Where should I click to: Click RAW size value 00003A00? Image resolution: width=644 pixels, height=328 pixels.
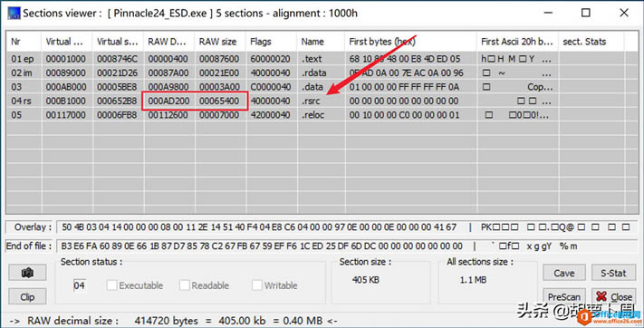click(219, 87)
